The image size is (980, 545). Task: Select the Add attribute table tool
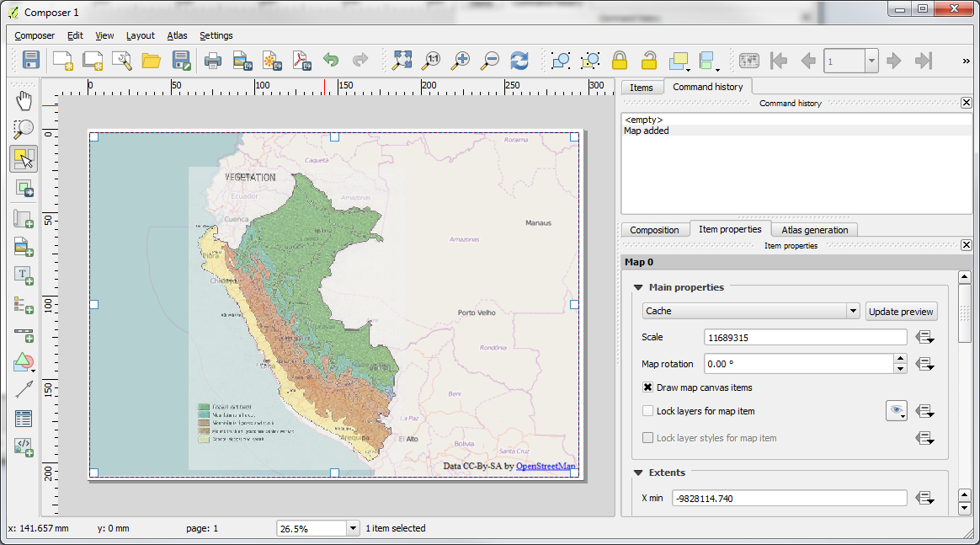click(24, 418)
